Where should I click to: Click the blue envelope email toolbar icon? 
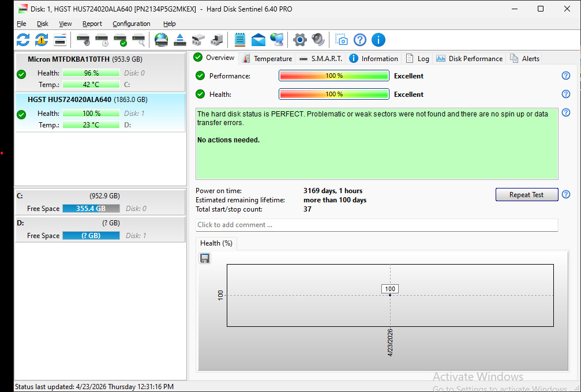[x=258, y=40]
